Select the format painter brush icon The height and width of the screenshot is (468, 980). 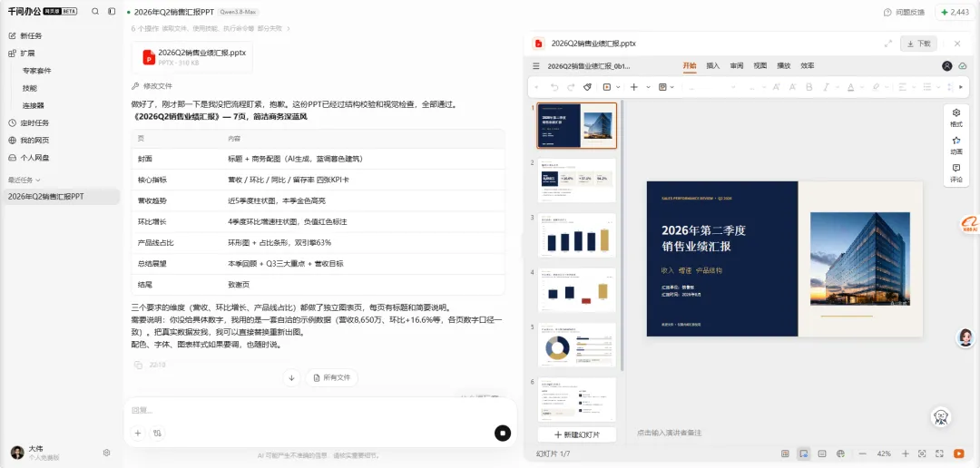coord(587,87)
